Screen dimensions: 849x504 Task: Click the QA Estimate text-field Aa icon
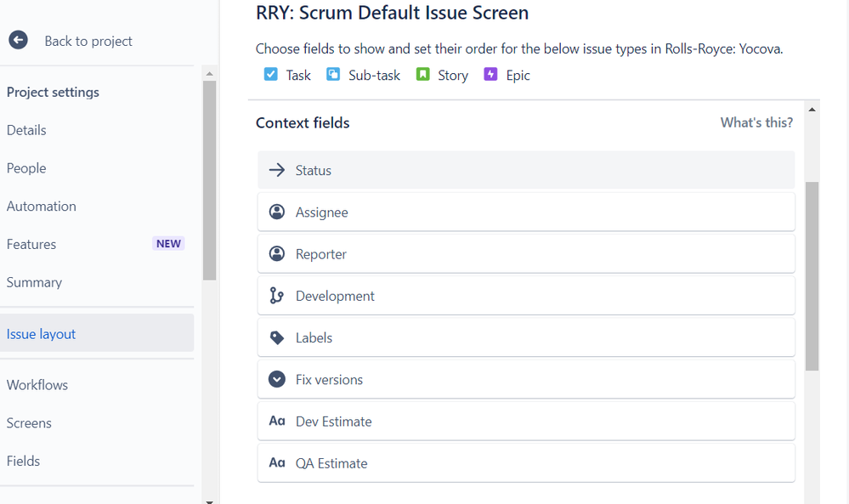coord(277,462)
